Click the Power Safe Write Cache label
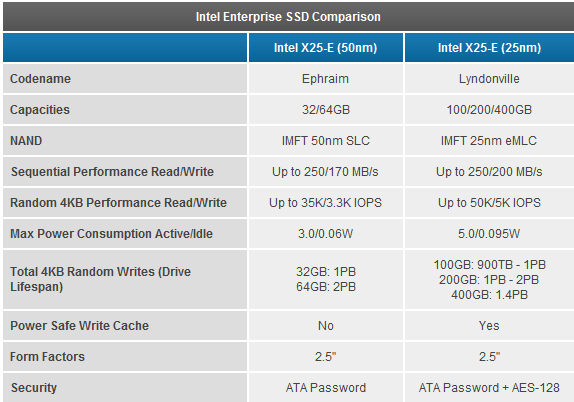The width and height of the screenshot is (574, 402). point(79,326)
